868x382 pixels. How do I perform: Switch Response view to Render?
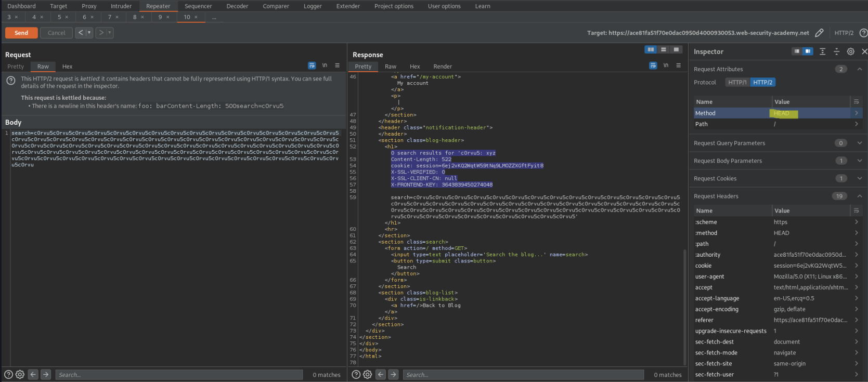click(443, 67)
